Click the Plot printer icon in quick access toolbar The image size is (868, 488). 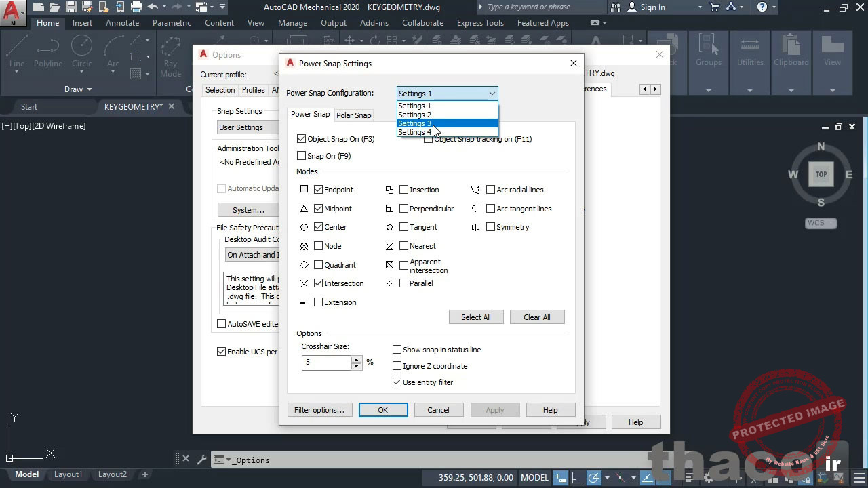tap(136, 7)
